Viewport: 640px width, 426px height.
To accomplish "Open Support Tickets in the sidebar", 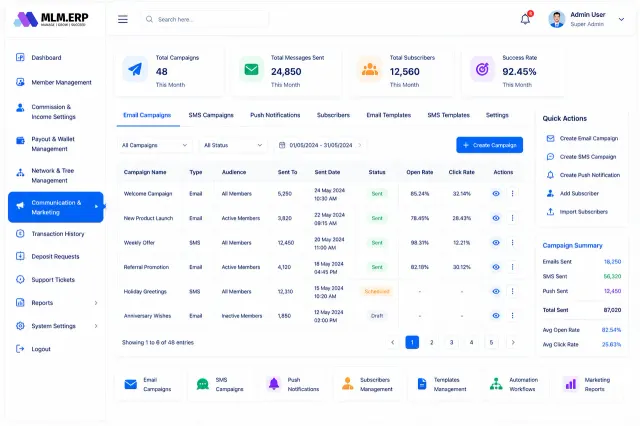I will tap(53, 280).
